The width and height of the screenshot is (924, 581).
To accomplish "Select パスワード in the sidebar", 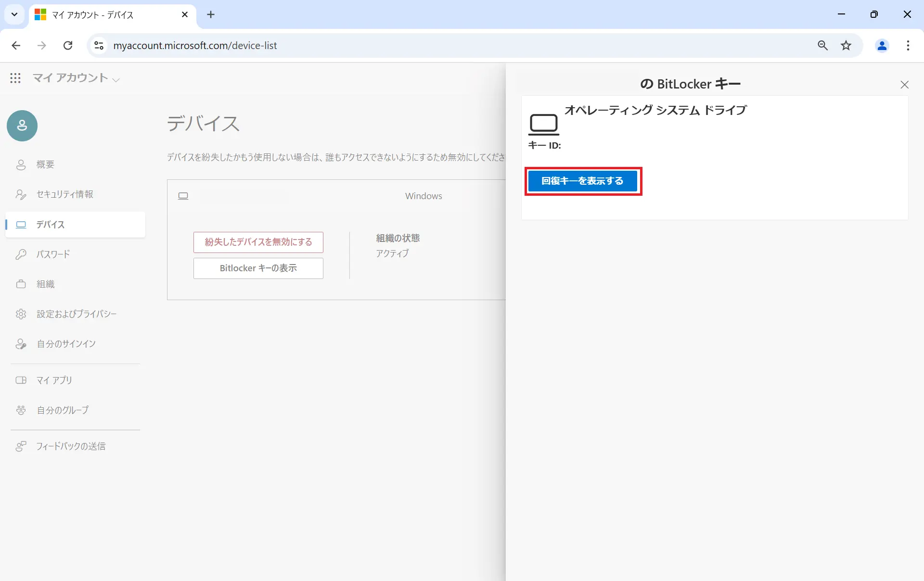I will click(53, 254).
